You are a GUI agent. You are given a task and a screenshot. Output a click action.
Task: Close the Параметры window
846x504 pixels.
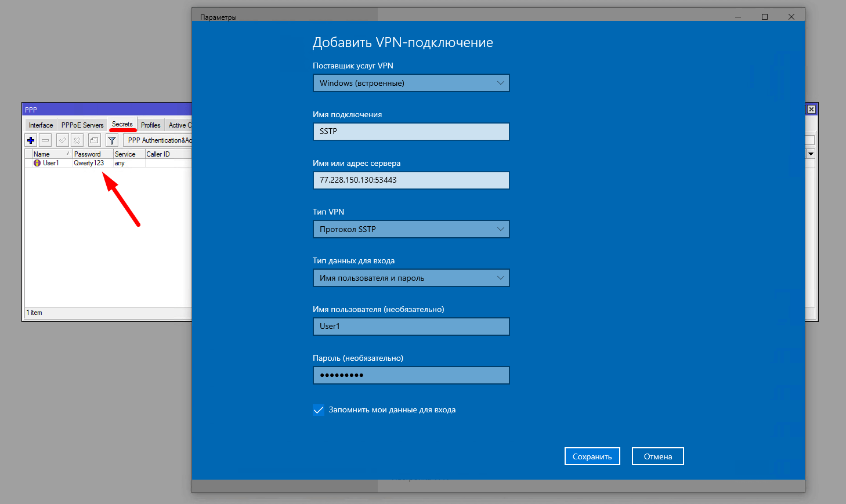click(791, 17)
